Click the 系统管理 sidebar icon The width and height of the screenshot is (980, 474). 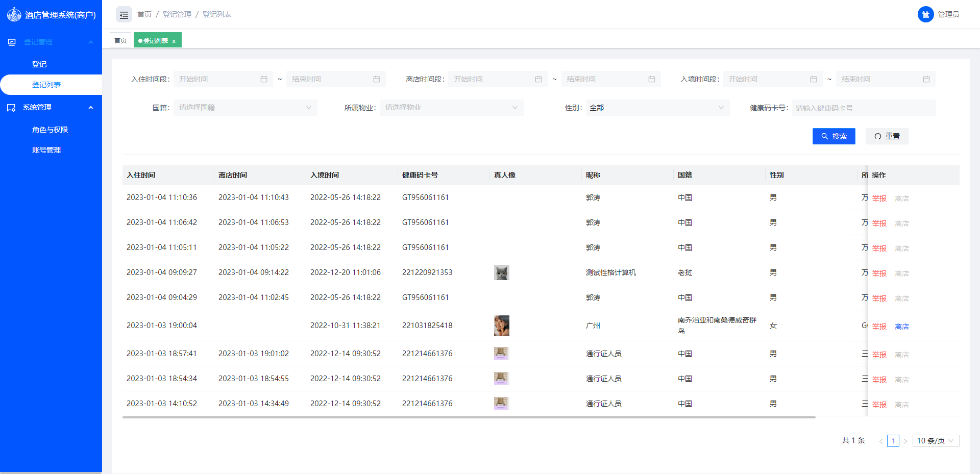coord(11,108)
